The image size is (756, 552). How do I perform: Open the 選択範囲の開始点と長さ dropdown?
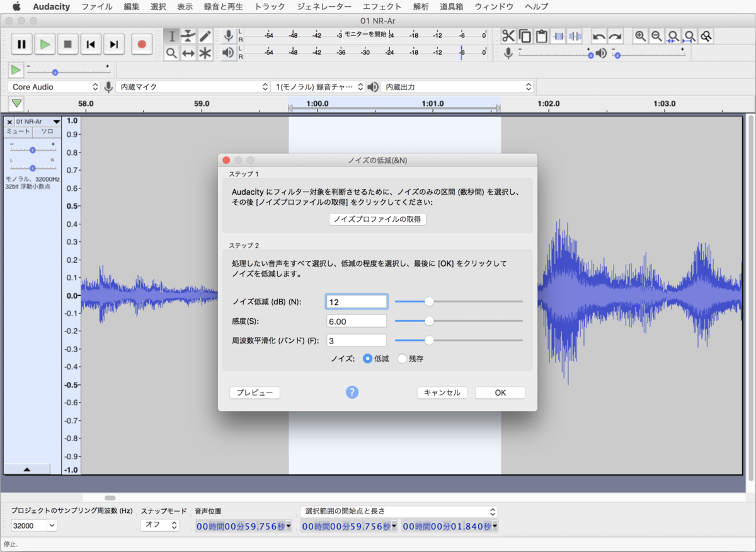[x=399, y=511]
